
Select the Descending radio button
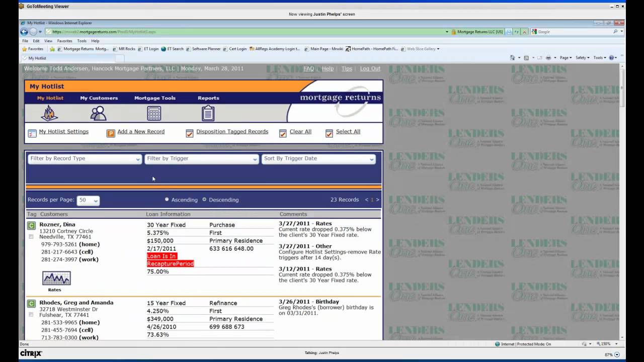click(204, 199)
